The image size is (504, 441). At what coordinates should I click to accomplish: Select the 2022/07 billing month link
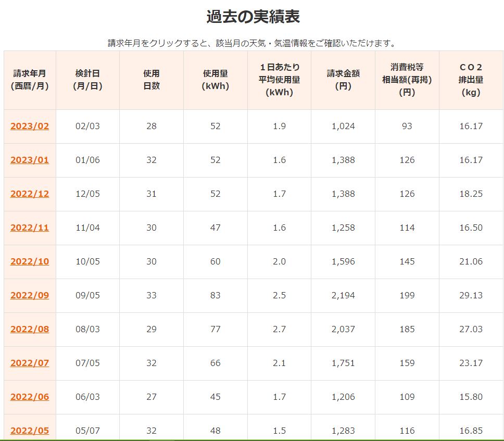pos(30,363)
